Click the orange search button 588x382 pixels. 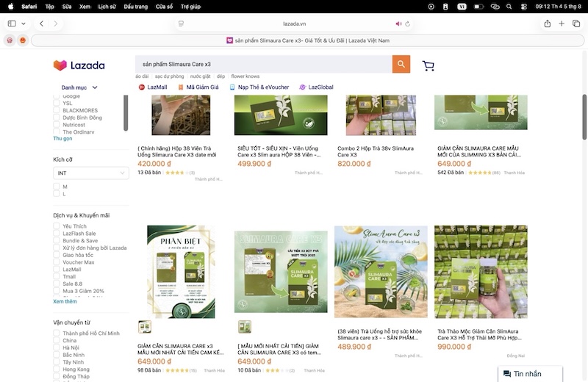pyautogui.click(x=401, y=64)
